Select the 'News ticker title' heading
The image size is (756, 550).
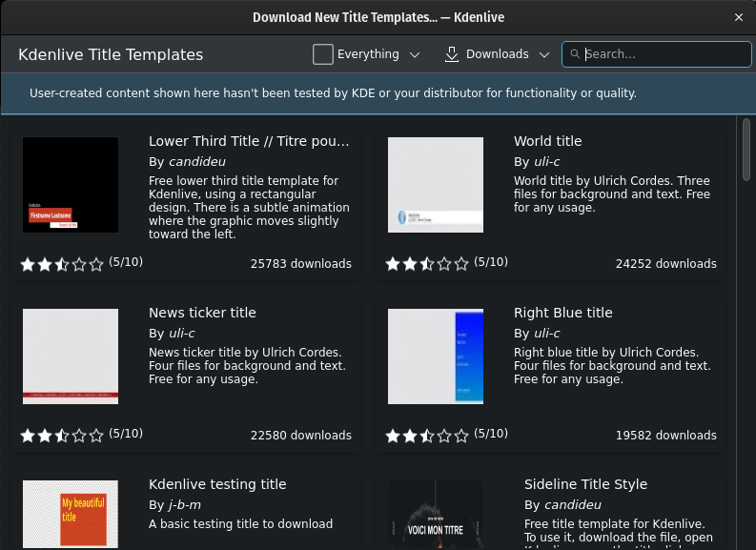point(202,313)
